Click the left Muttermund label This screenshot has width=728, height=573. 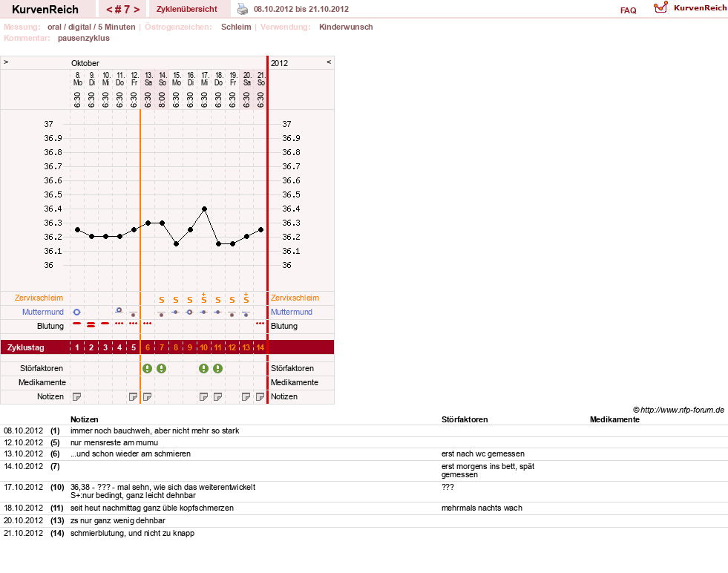[x=43, y=312]
